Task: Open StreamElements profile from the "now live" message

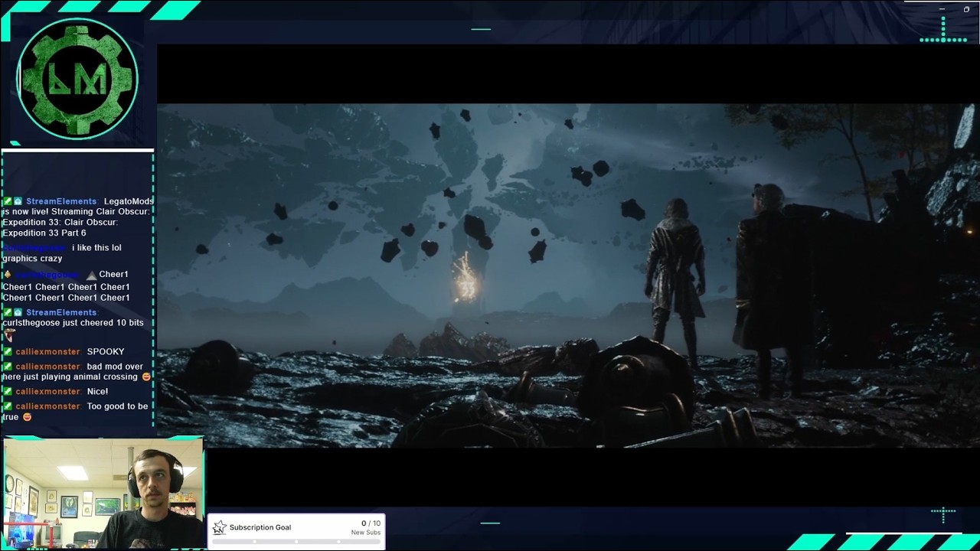Action: point(61,201)
